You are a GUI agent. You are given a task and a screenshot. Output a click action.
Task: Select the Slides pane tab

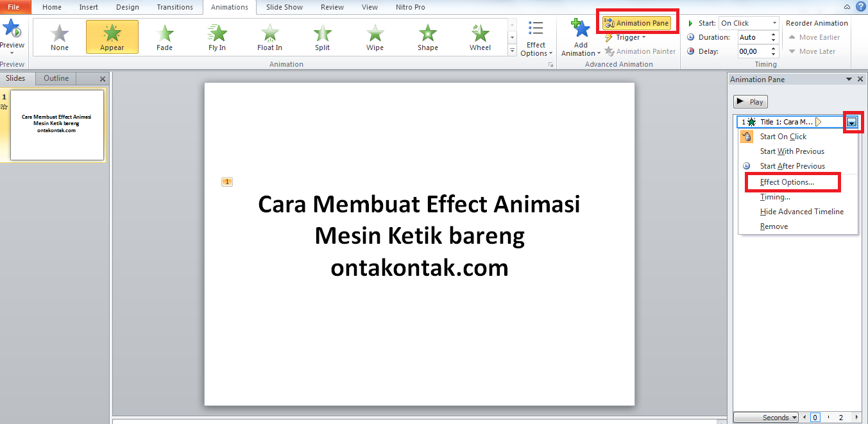tap(15, 78)
